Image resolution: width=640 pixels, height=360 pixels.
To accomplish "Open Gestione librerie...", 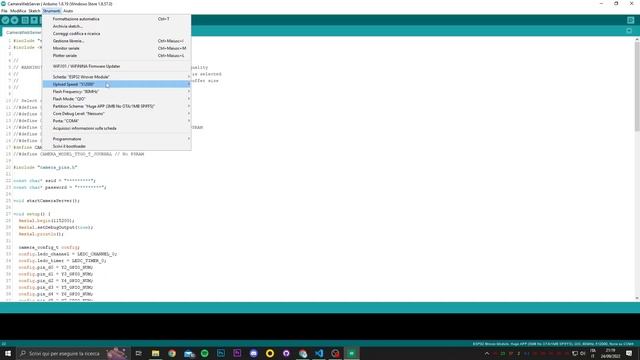I will (x=117, y=41).
